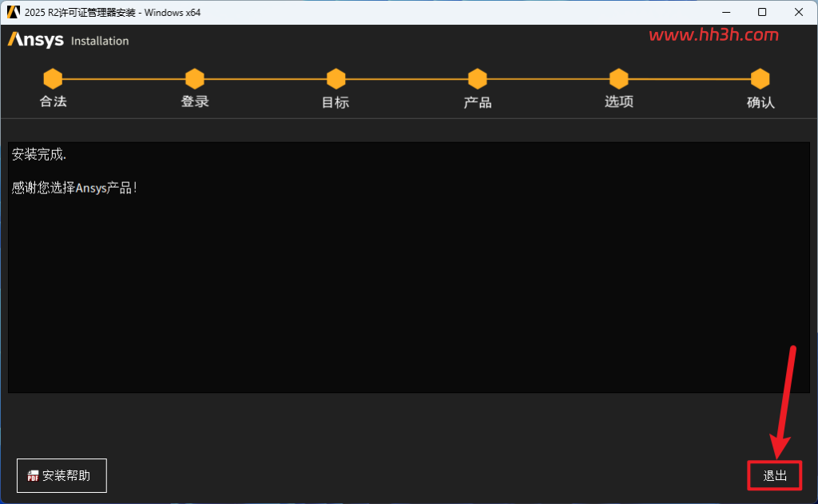Viewport: 818px width, 504px height.
Task: Select the 选项 step hexagon
Action: (619, 79)
